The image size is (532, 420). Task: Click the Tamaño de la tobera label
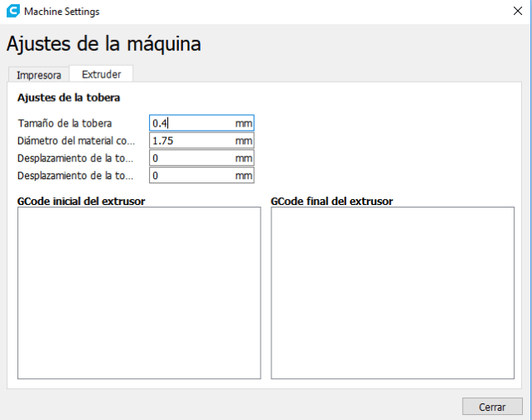(x=64, y=123)
